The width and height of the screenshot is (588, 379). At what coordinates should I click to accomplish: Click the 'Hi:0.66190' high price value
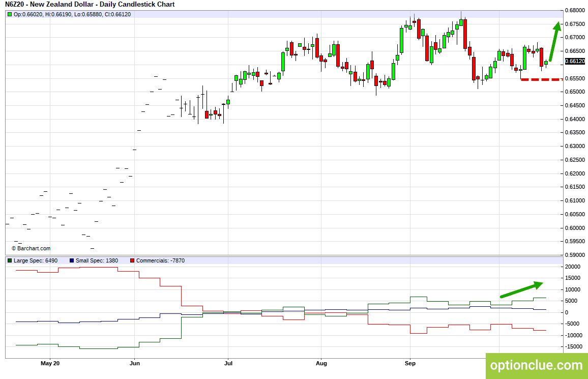click(58, 14)
